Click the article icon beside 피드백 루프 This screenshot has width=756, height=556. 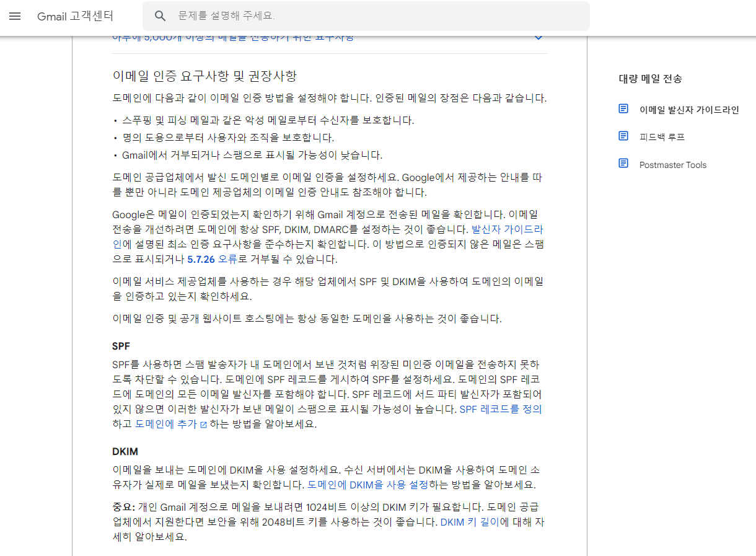[623, 136]
